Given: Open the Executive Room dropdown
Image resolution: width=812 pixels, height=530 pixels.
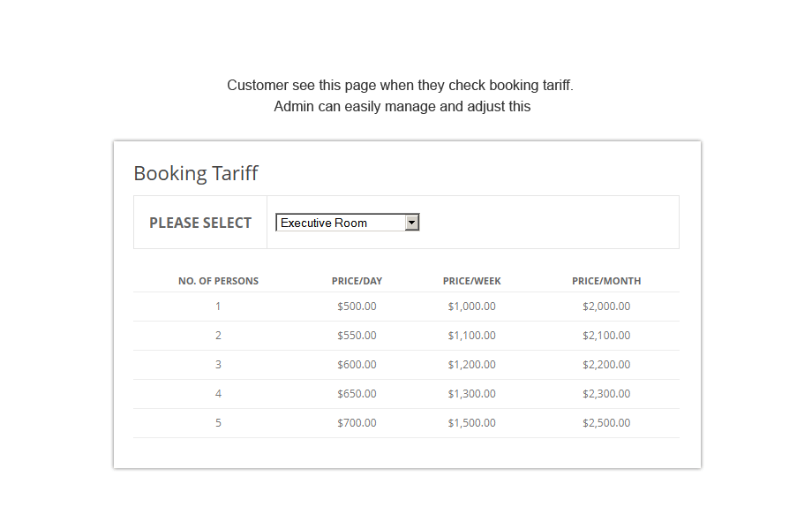Looking at the screenshot, I should pyautogui.click(x=340, y=223).
